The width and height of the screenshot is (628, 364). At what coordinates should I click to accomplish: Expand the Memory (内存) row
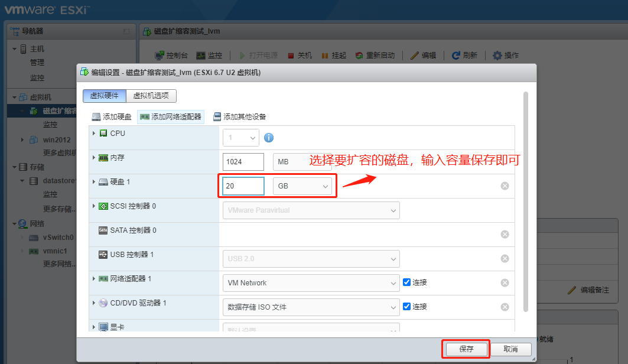[94, 157]
